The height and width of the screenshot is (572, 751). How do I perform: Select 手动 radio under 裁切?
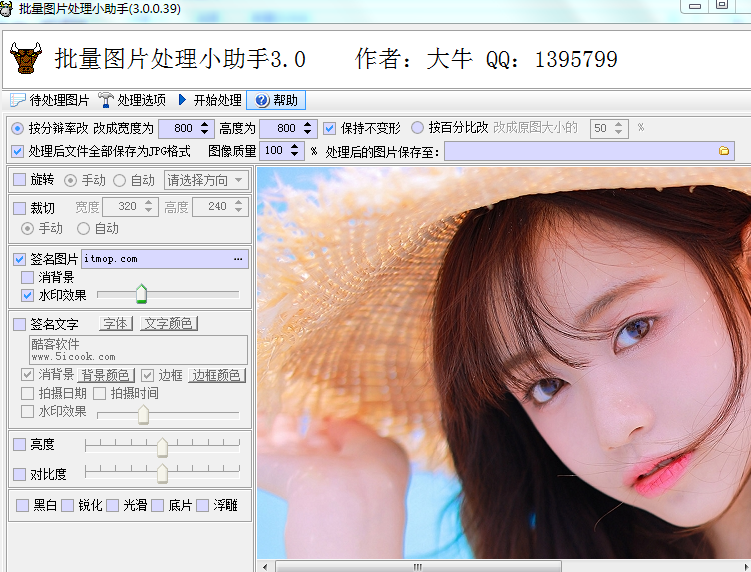coord(27,229)
